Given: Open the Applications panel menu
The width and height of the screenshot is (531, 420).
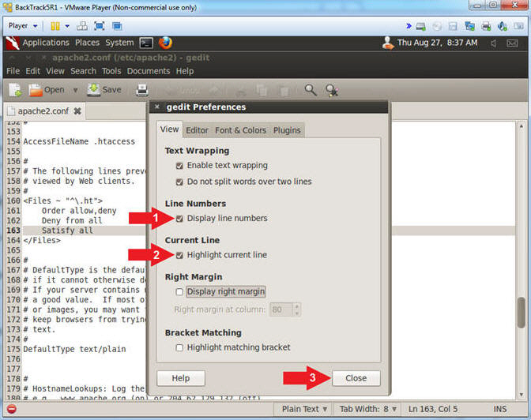Looking at the screenshot, I should pos(46,43).
